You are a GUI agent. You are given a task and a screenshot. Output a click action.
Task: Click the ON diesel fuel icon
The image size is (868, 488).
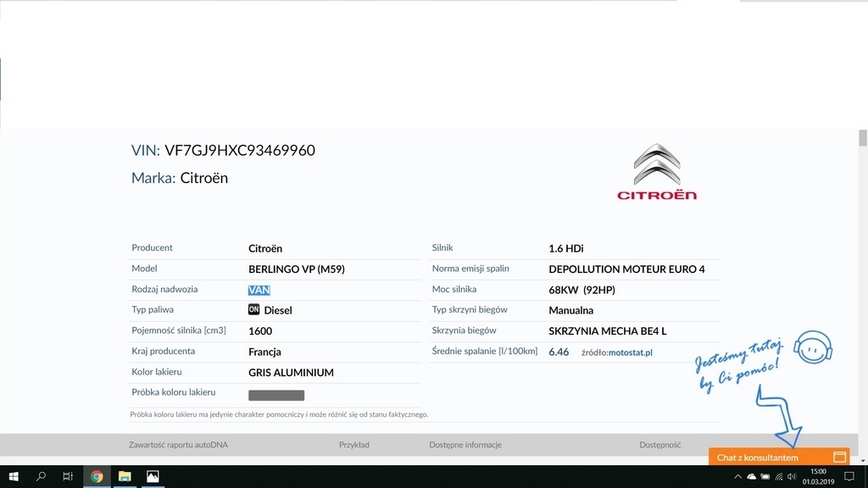coord(253,310)
